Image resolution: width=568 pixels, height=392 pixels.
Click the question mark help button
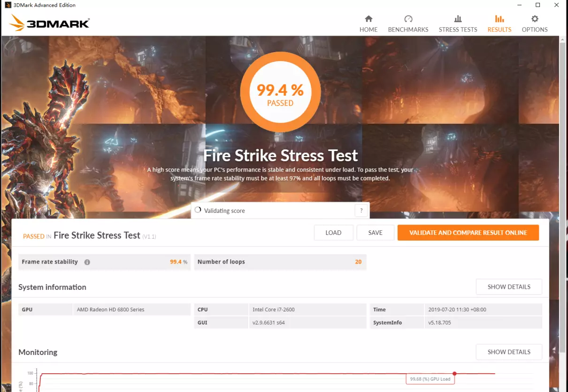(x=361, y=211)
